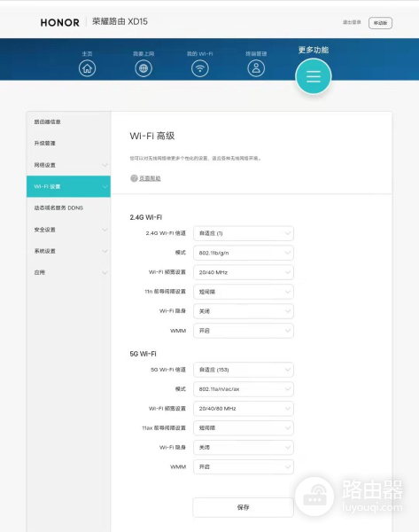Collapse the Wi-Fi 设置 chevron
The height and width of the screenshot is (532, 419).
pyautogui.click(x=105, y=186)
